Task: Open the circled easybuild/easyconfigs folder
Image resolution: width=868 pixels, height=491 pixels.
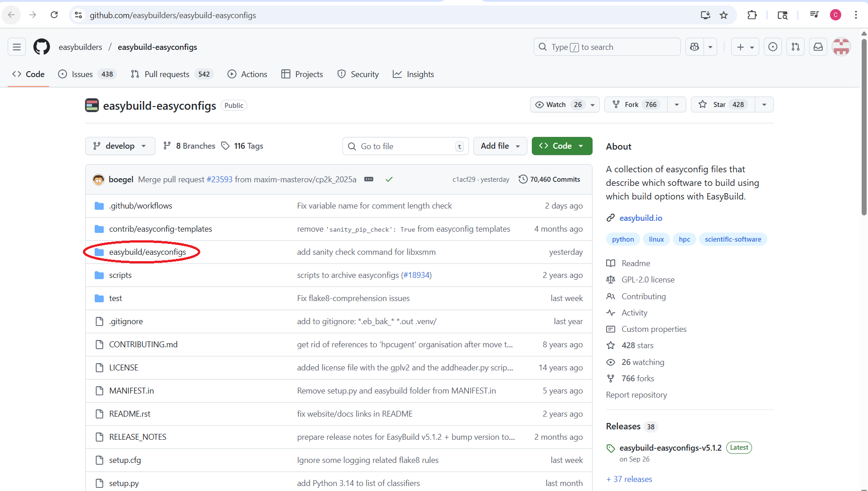Action: [148, 252]
